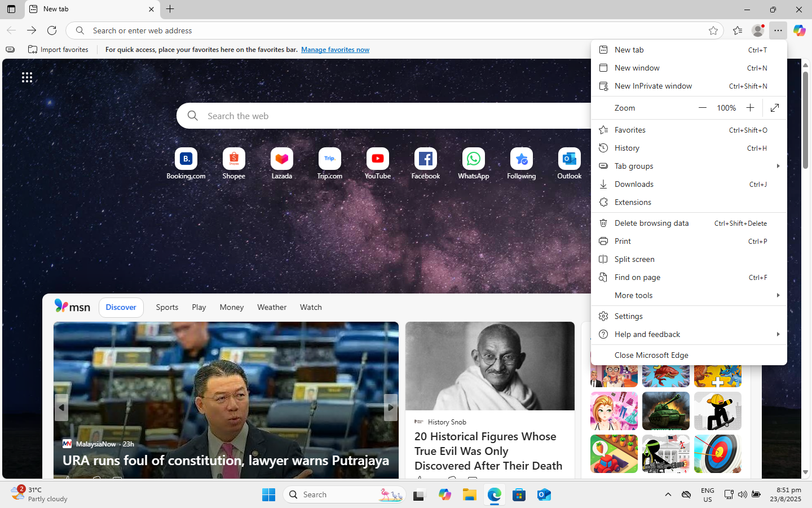Expand the Tab groups submenu
Viewport: 812px width, 508px height.
pos(689,166)
